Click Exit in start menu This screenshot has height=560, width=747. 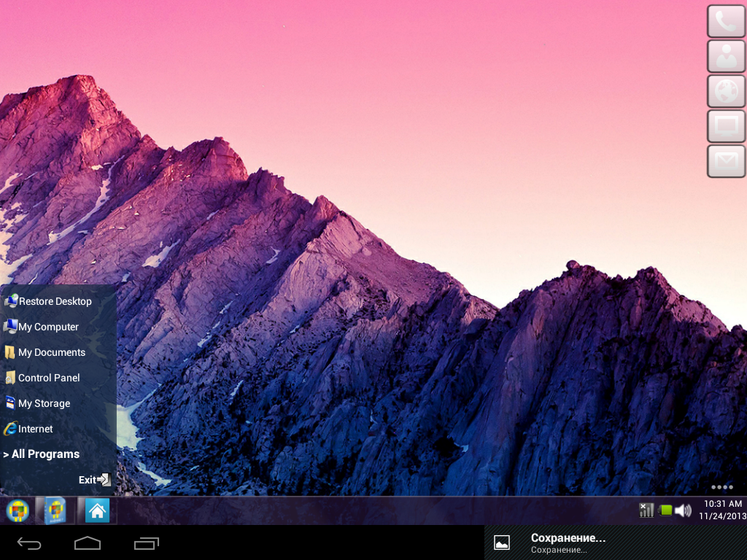click(95, 480)
